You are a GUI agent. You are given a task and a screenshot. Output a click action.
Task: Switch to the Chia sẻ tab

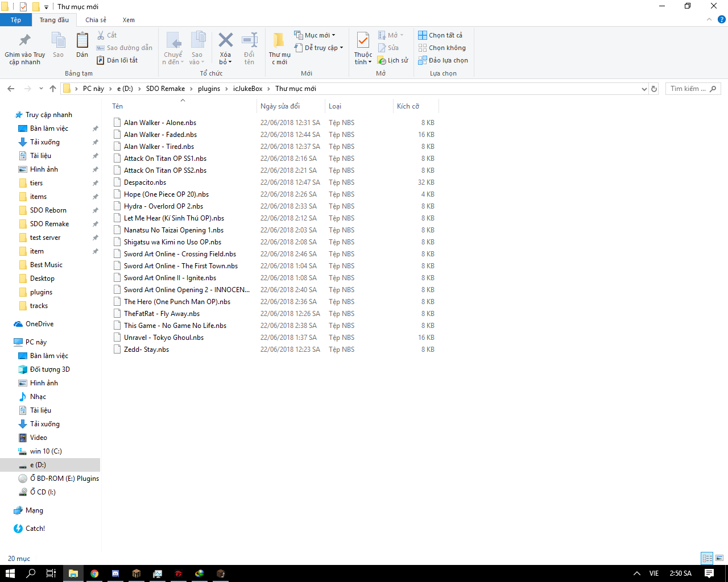click(96, 20)
